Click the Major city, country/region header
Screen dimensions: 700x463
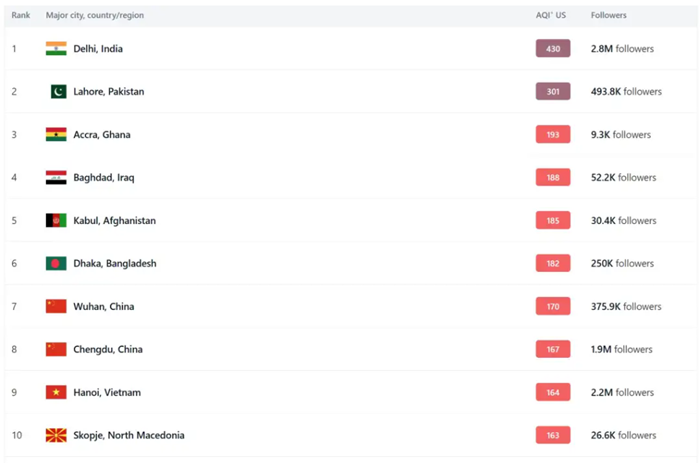96,16
